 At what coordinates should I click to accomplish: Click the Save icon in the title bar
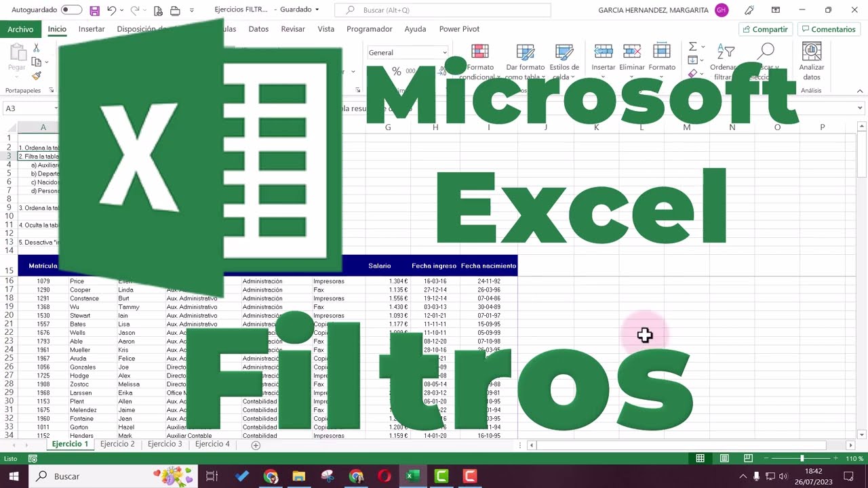[94, 10]
